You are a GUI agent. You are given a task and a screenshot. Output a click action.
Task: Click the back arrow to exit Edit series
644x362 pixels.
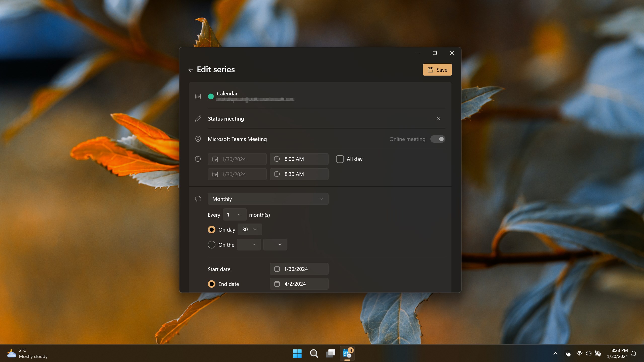click(191, 70)
